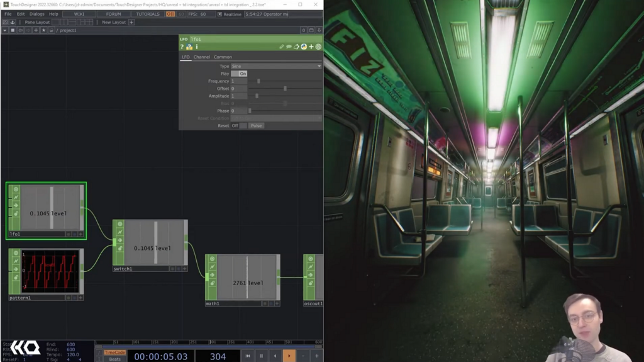Toggle lock flag on math1 node
Viewport: 644px width, 362px height.
pyautogui.click(x=212, y=283)
